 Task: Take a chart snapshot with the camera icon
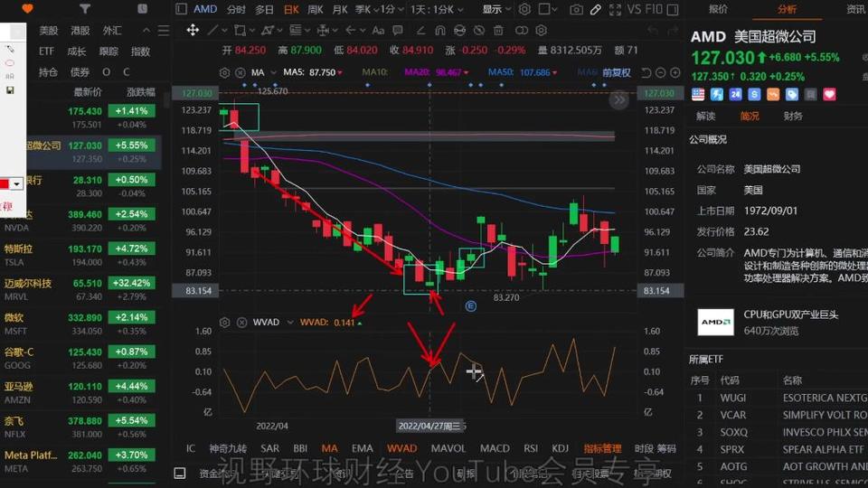[576, 9]
